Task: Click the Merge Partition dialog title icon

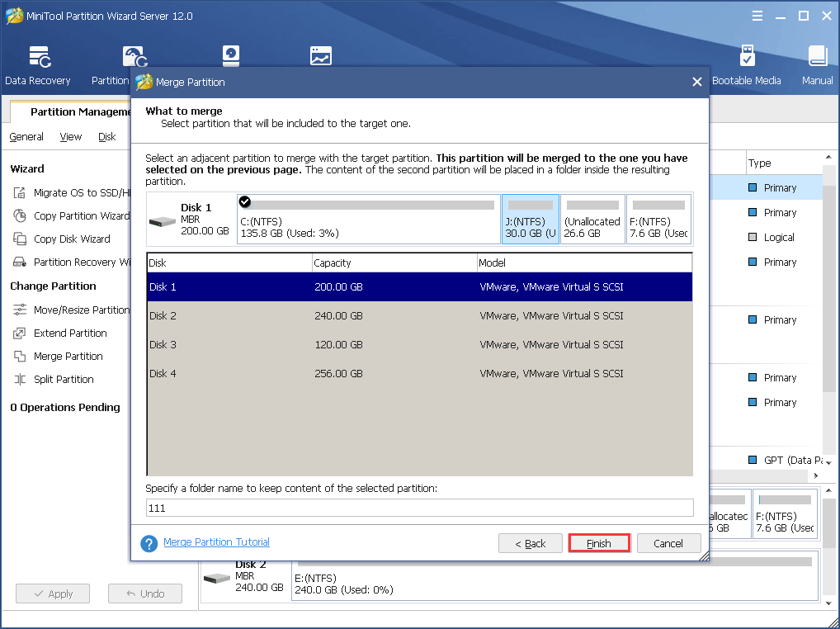Action: pos(144,82)
